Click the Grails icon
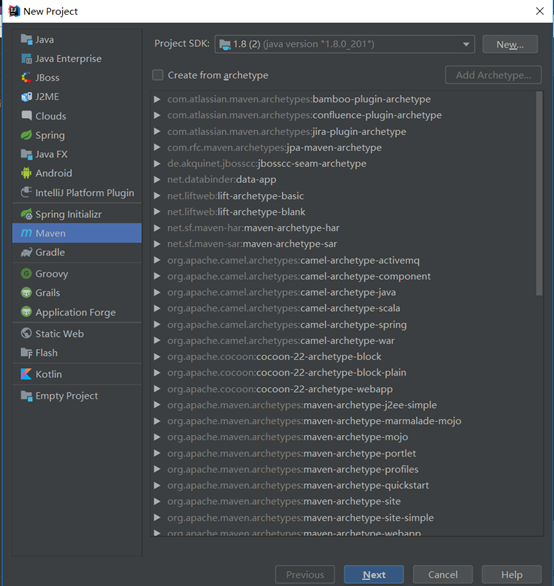The height and width of the screenshot is (586, 554). coord(27,293)
